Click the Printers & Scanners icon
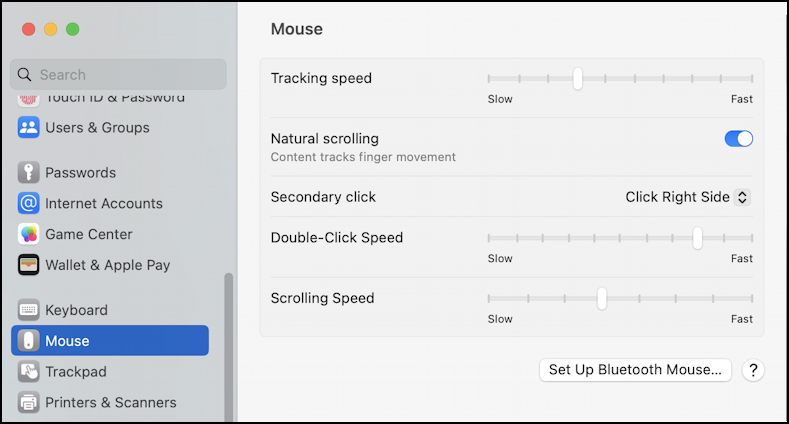Screen dimensions: 789x424 [28, 402]
